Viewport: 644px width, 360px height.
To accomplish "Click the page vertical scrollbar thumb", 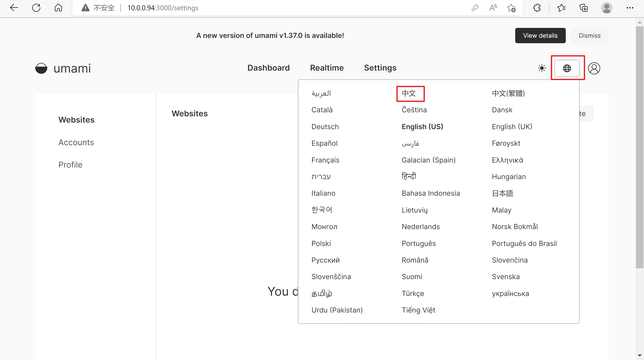I will pos(639,147).
